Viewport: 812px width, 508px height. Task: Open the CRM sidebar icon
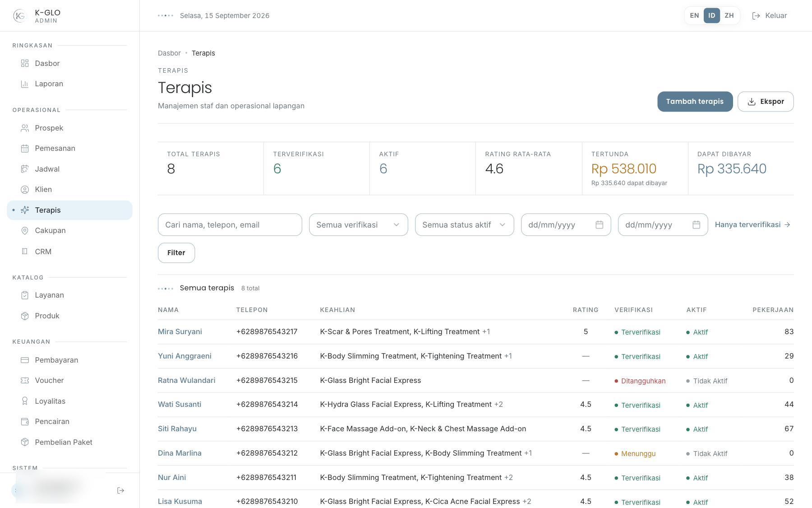(25, 252)
